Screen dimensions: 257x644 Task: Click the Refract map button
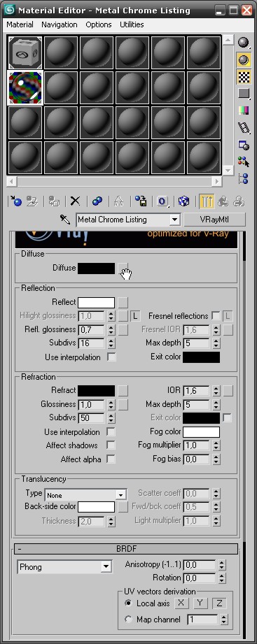(123, 390)
